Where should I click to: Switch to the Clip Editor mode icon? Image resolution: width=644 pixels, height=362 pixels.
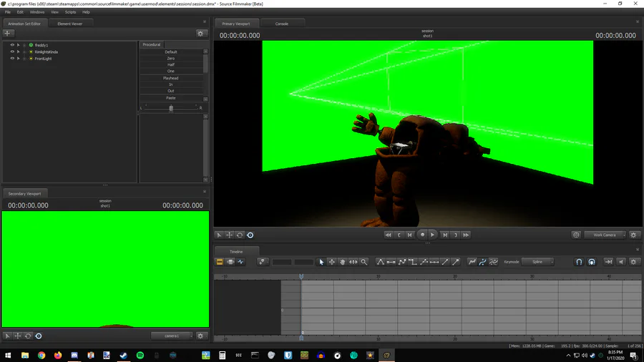(220, 262)
